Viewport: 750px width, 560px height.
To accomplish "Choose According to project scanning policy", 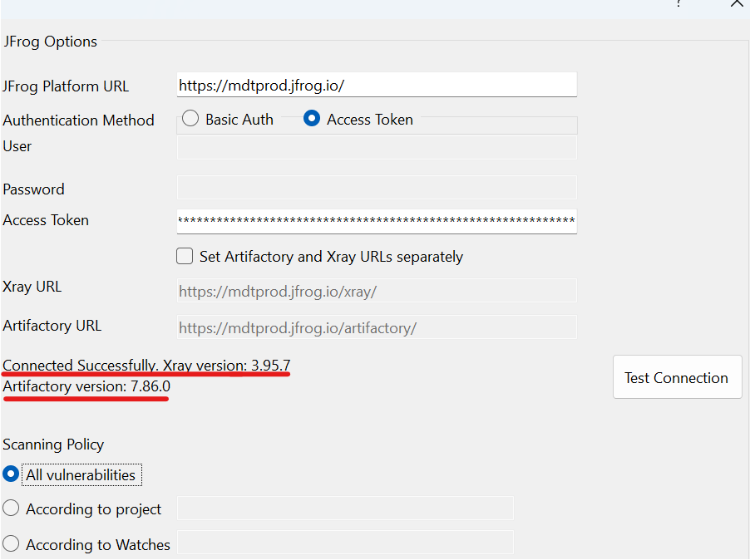I will [11, 508].
